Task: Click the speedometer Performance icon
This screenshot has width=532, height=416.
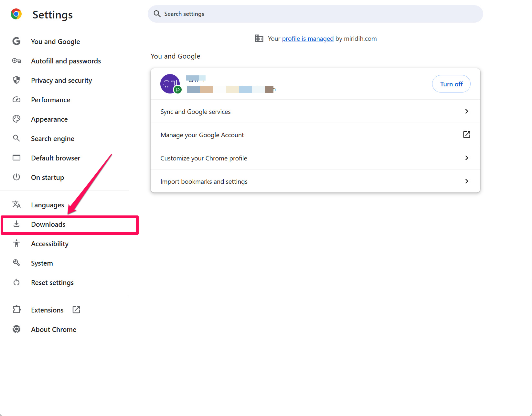Action: coord(16,100)
